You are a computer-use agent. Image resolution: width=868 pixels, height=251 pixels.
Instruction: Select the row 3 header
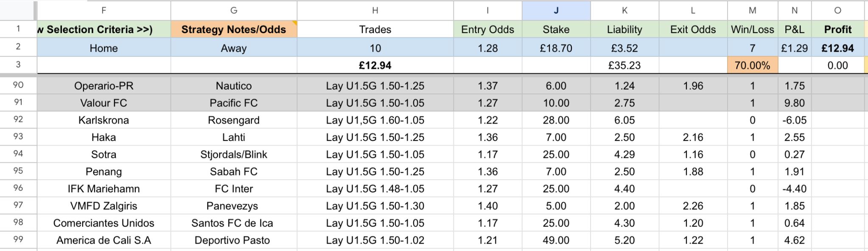point(18,65)
